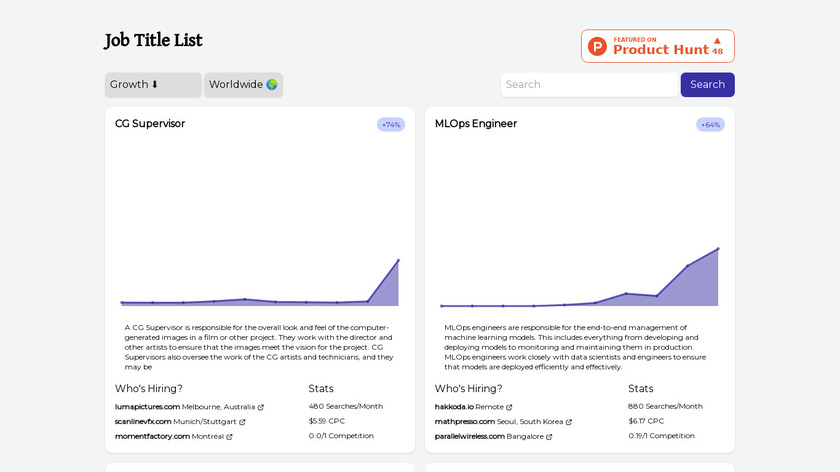
Task: Click the Product Hunt upvote arrow
Action: (x=717, y=41)
